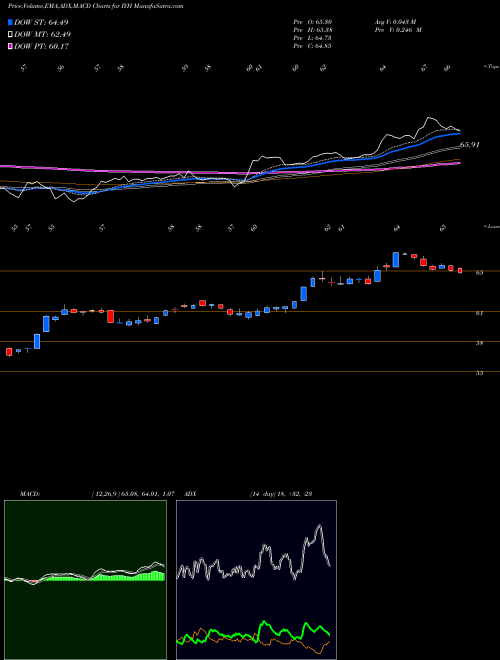Click the ADX values '(14 day) 18, +32, -23'

click(280, 494)
